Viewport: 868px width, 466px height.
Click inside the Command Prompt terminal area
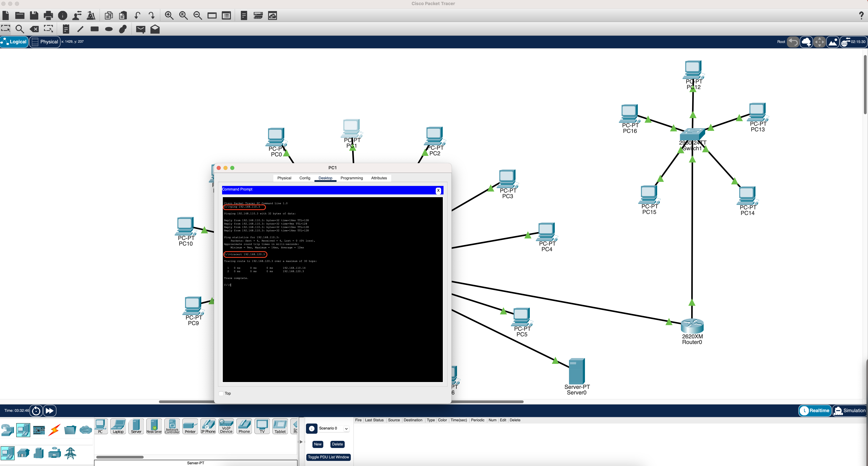[333, 290]
